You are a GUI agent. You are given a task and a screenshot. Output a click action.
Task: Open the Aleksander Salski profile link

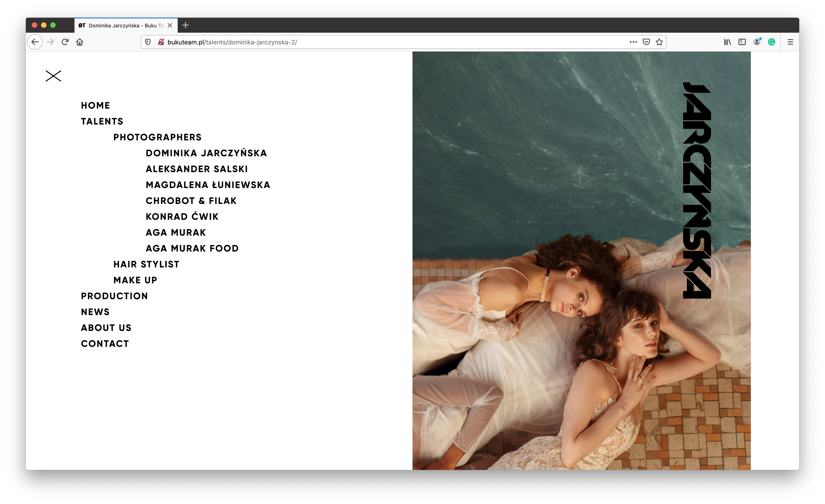[x=197, y=169]
